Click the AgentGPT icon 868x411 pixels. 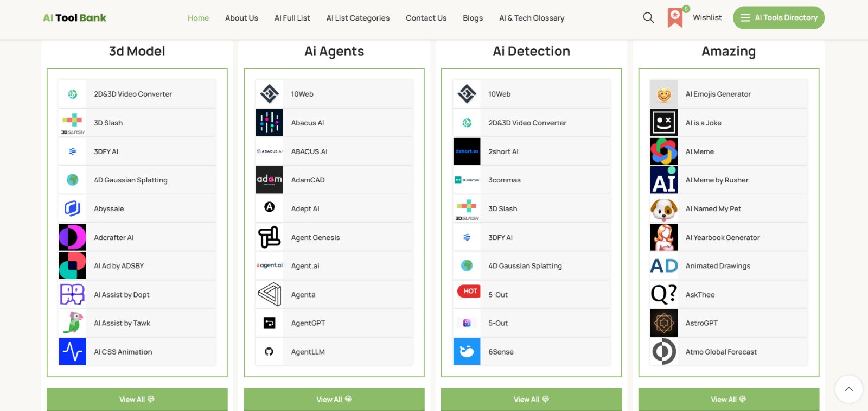pos(270,323)
